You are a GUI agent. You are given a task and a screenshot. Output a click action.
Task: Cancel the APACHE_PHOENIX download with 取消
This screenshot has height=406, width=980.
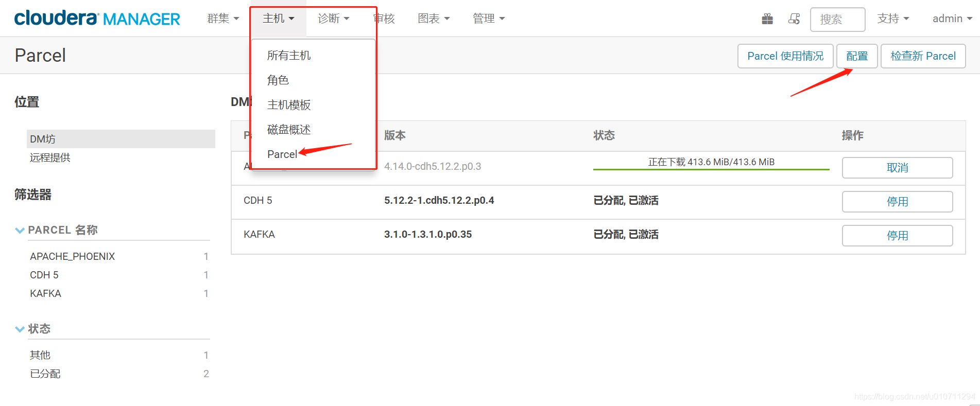(x=897, y=168)
